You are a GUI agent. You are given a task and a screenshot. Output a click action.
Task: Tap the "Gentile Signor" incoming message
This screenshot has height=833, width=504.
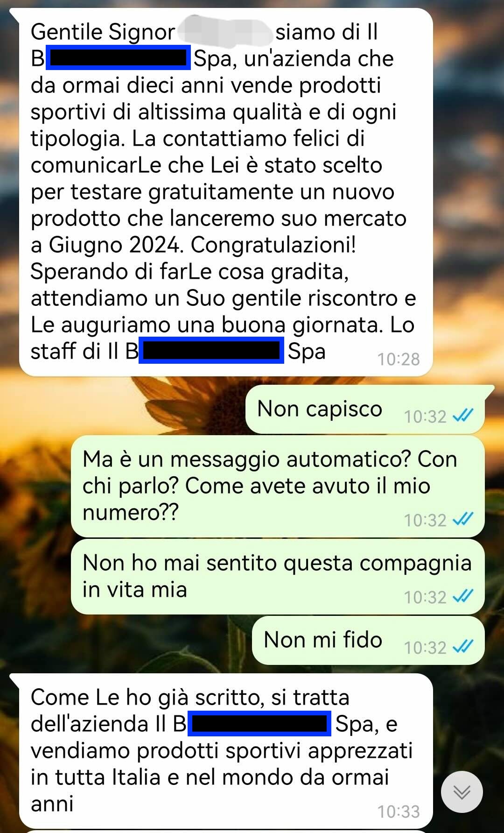click(226, 192)
